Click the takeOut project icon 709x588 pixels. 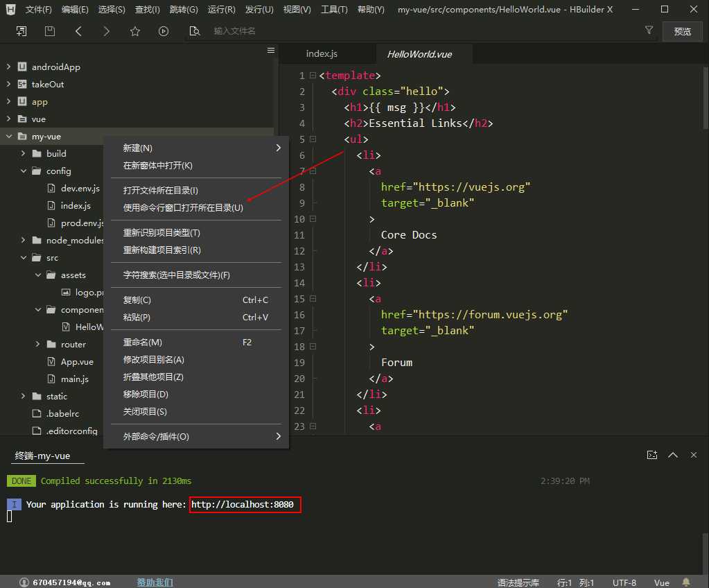pyautogui.click(x=22, y=84)
